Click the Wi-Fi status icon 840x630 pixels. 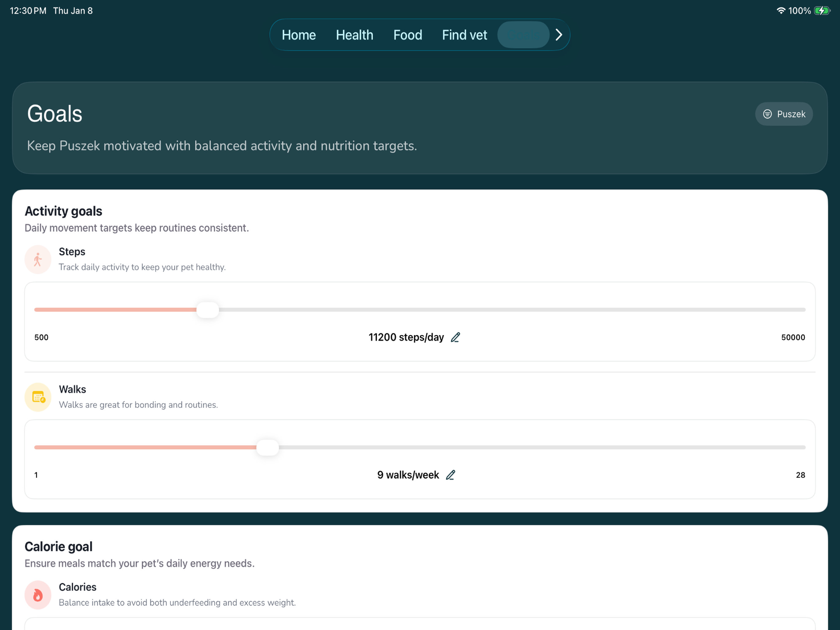[780, 11]
